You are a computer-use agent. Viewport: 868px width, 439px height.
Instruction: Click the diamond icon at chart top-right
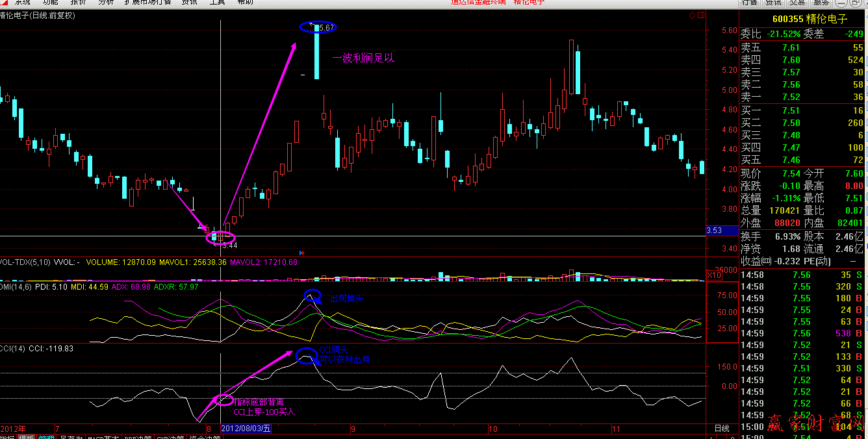click(691, 15)
